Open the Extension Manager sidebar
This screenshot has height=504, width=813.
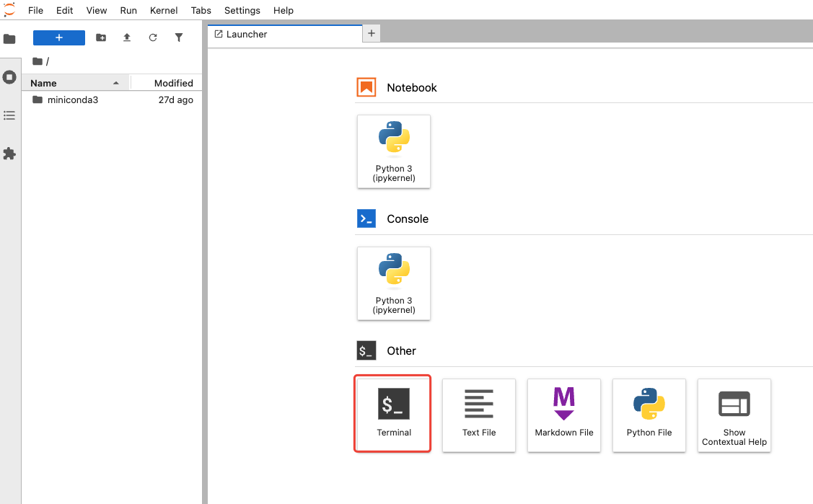(9, 154)
